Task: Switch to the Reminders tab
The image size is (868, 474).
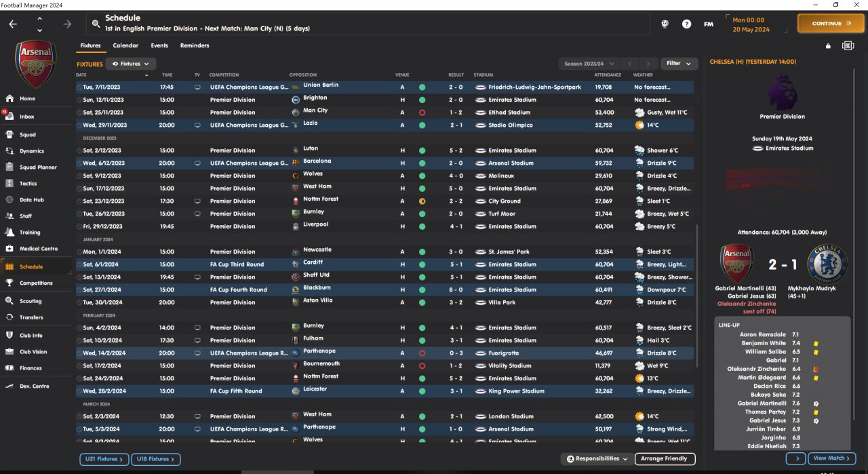Action: [x=195, y=45]
